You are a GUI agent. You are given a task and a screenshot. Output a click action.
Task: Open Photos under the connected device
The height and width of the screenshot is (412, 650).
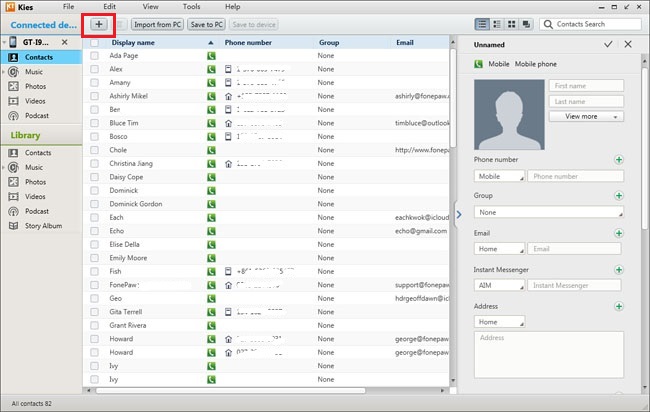(x=35, y=86)
